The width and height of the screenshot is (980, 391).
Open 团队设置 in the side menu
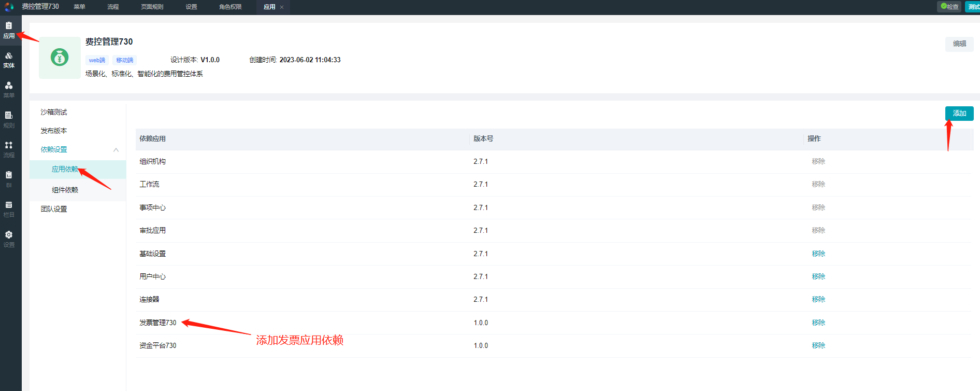[54, 209]
